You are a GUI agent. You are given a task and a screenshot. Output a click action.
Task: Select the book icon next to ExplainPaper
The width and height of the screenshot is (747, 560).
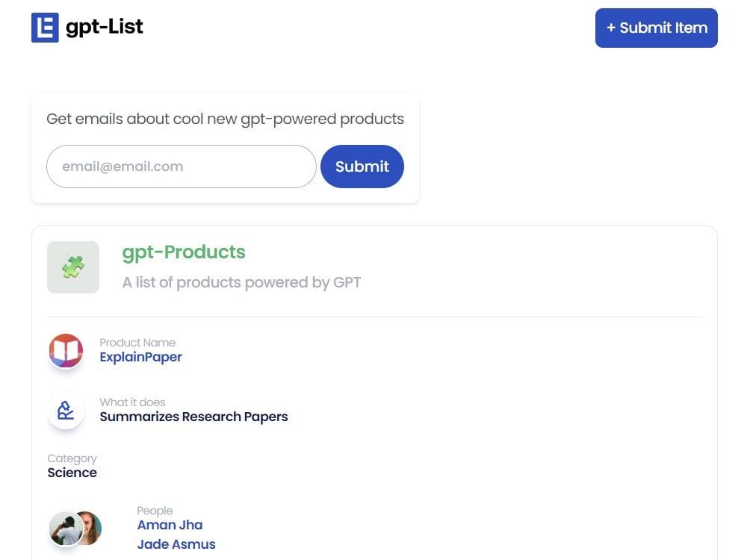[66, 351]
